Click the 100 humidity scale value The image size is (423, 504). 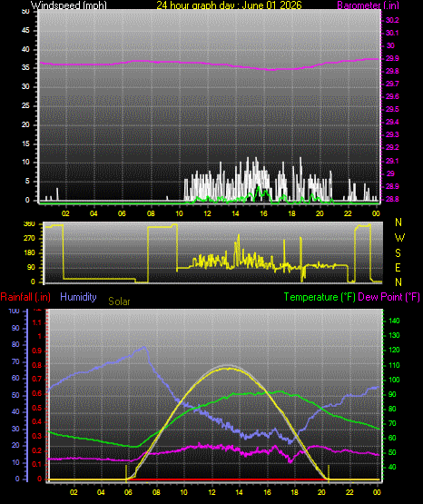point(15,311)
